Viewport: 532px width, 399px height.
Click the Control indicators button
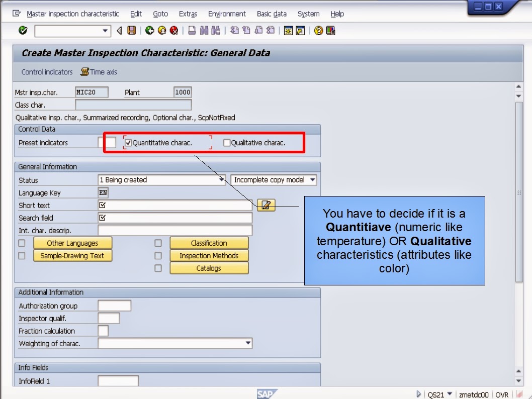[46, 72]
